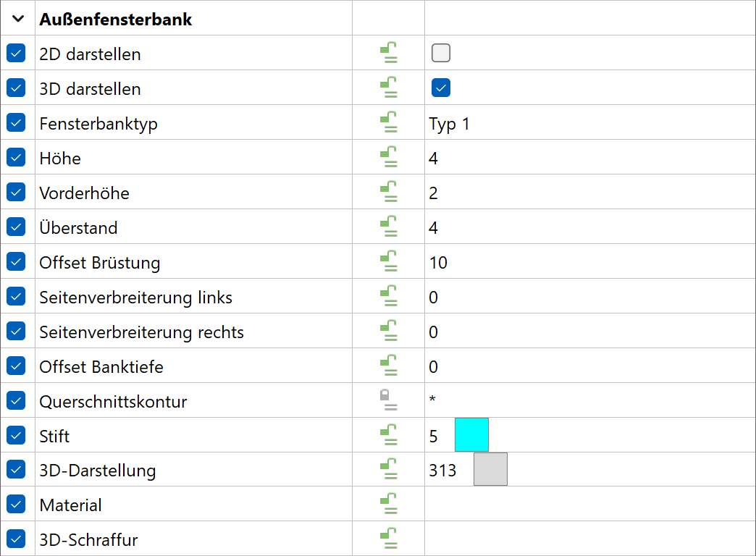The height and width of the screenshot is (556, 756).
Task: Uncheck the 3D darstellen value checkbox
Action: pyautogui.click(x=441, y=88)
